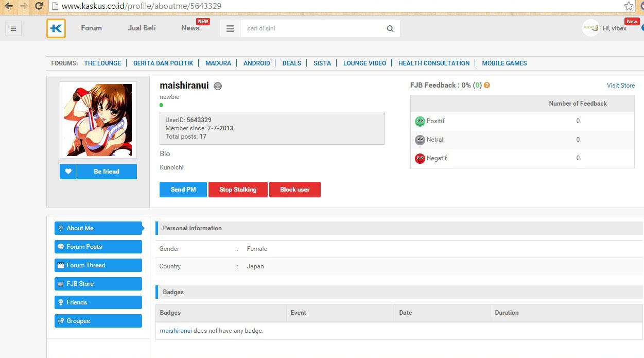
Task: Click the Block user button
Action: [x=295, y=190]
